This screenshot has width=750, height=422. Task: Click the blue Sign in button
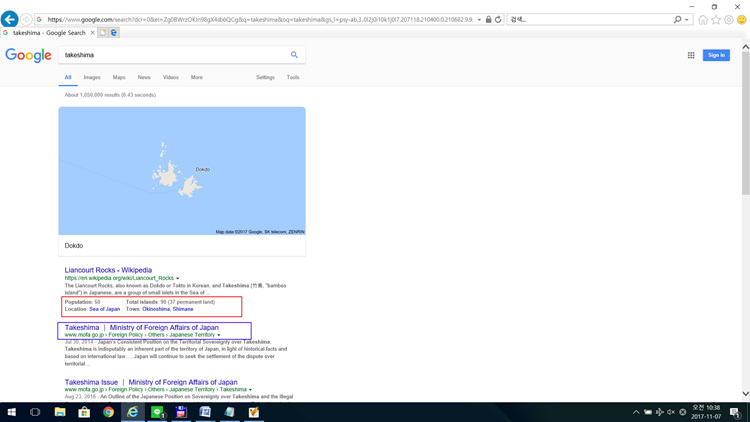point(716,55)
